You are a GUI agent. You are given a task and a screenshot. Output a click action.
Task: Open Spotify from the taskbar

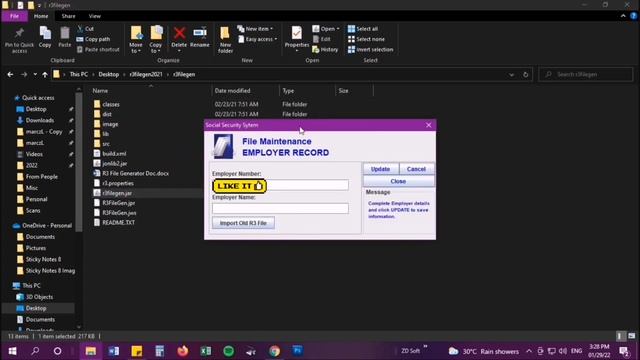click(x=229, y=351)
